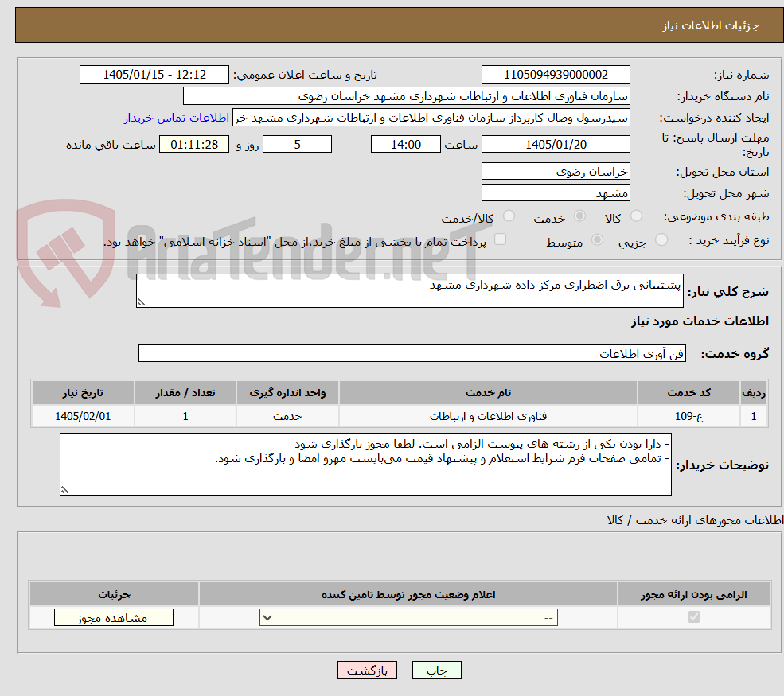The image size is (784, 696).
Task: Click the واحد اندازه گیری column header
Action: (287, 393)
